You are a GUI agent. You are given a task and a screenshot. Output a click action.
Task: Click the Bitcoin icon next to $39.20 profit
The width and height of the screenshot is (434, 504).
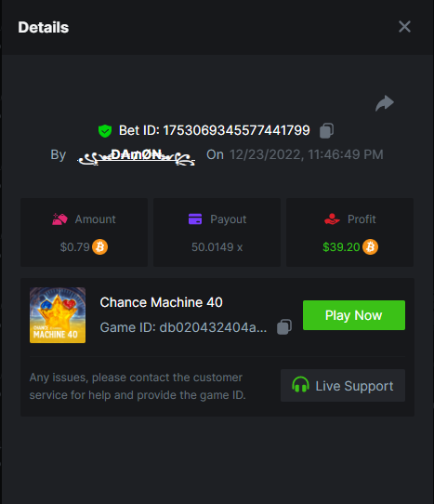click(370, 246)
